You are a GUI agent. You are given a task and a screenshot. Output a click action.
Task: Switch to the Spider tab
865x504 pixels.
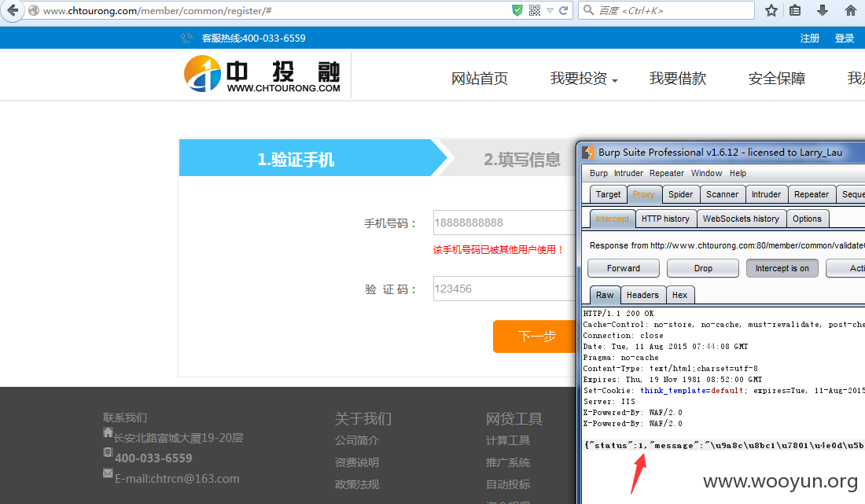click(680, 194)
